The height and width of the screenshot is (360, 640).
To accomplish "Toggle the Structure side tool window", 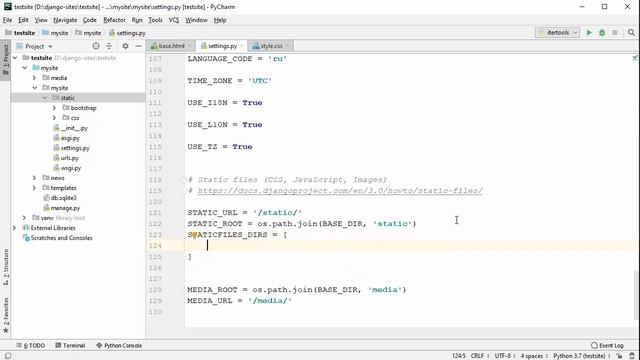I will pyautogui.click(x=5, y=267).
